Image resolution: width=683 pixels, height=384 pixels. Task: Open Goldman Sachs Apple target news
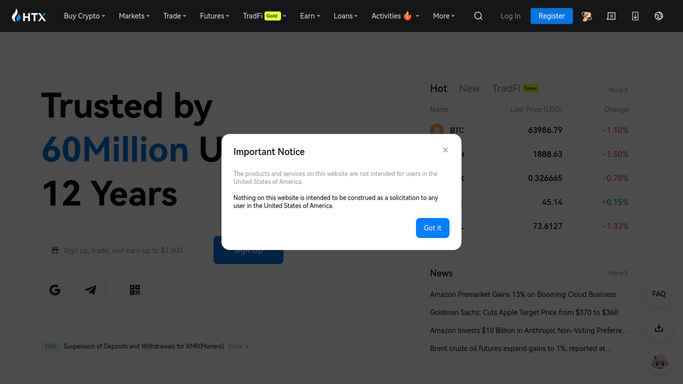pos(524,313)
